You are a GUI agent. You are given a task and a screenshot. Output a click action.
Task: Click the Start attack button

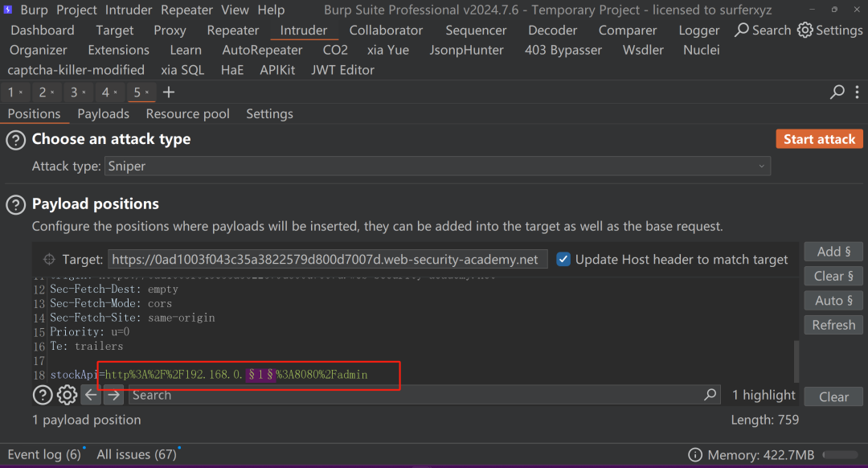click(819, 139)
